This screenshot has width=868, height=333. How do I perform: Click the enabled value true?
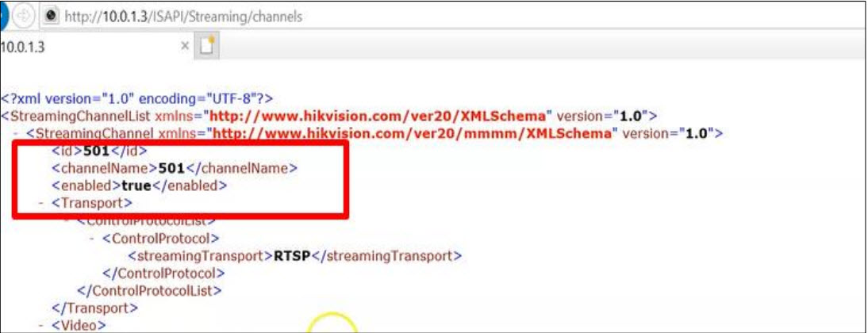click(136, 186)
